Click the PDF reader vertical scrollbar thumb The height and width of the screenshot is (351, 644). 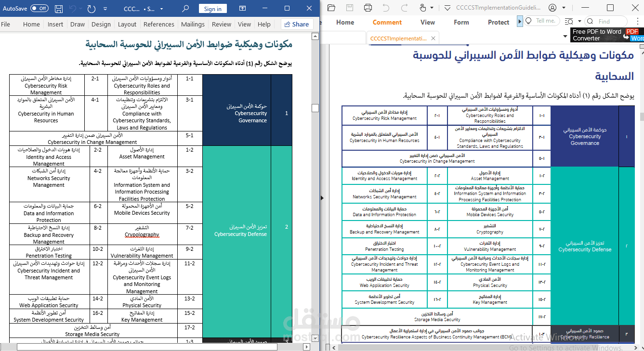click(642, 116)
